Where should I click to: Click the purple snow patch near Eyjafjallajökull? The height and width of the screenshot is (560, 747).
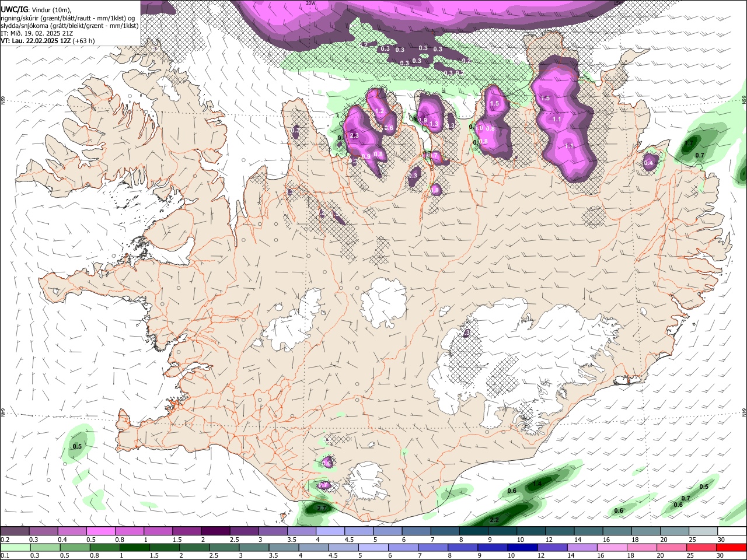pos(323,485)
